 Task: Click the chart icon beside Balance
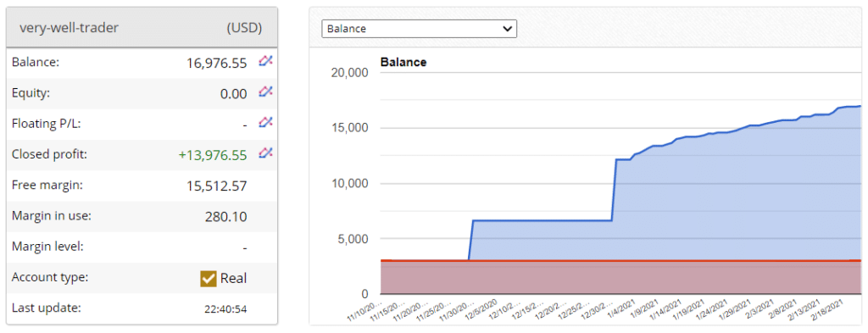265,63
